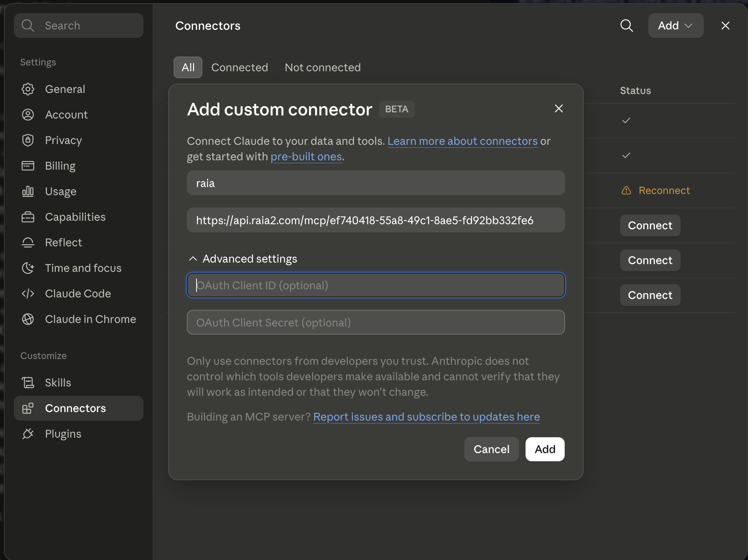Image resolution: width=748 pixels, height=560 pixels.
Task: Close the Settings window with X
Action: click(x=726, y=26)
